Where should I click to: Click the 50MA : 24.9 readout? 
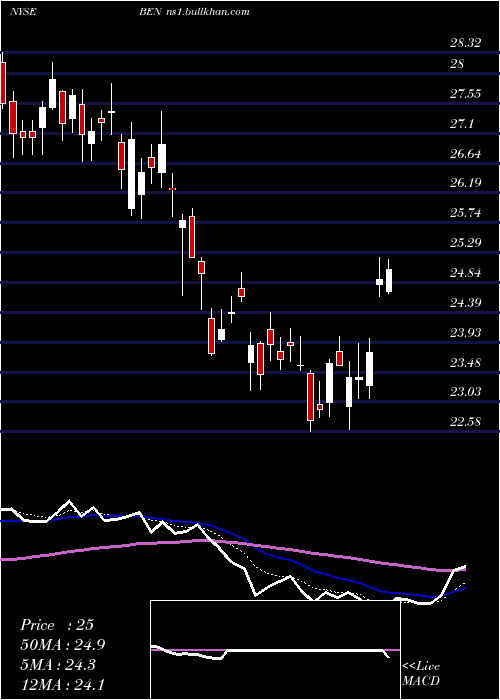[62, 645]
